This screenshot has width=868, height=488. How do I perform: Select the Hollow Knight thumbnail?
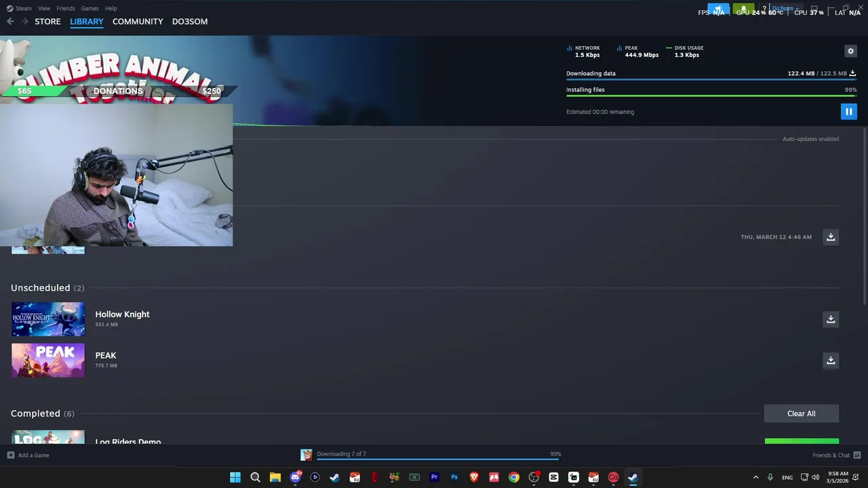point(48,319)
